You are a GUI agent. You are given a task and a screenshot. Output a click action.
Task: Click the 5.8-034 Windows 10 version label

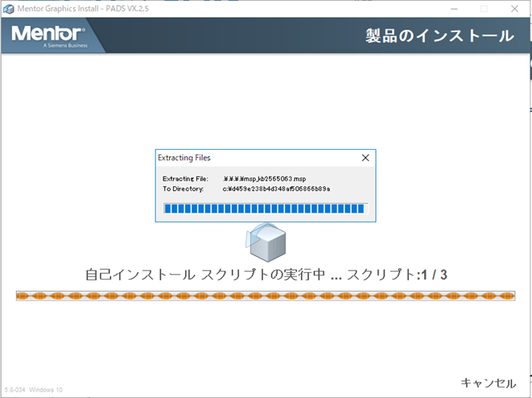[34, 390]
